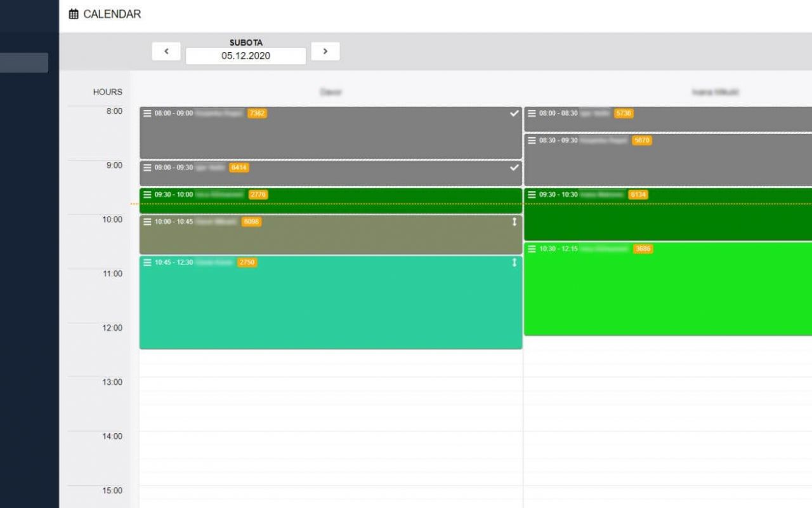Screen dimensions: 812x508
Task: Click orange badge 3686 on green appointment
Action: (x=643, y=249)
